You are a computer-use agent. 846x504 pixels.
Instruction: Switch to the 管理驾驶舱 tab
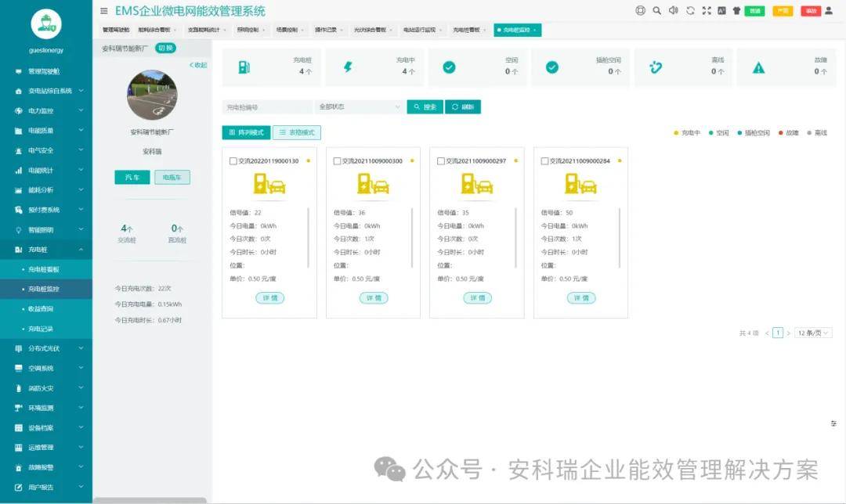115,30
